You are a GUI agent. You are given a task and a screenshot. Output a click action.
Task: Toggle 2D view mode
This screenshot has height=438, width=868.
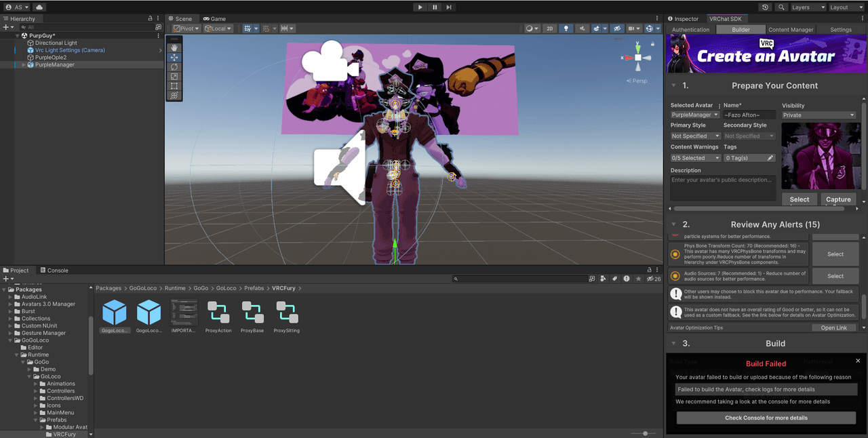[550, 28]
